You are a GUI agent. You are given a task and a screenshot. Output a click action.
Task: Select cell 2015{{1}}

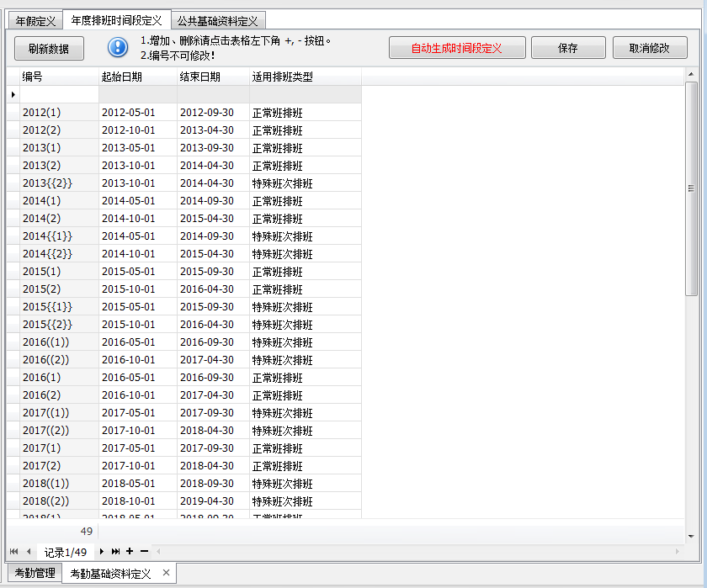(59, 306)
